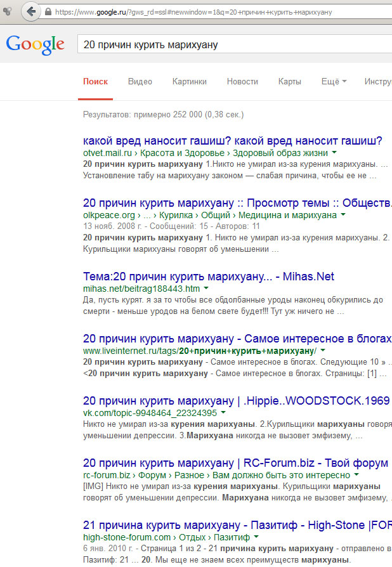Expand dropdown arrow next to liveinternet.ru URL
This screenshot has width=392, height=567.
point(323,350)
